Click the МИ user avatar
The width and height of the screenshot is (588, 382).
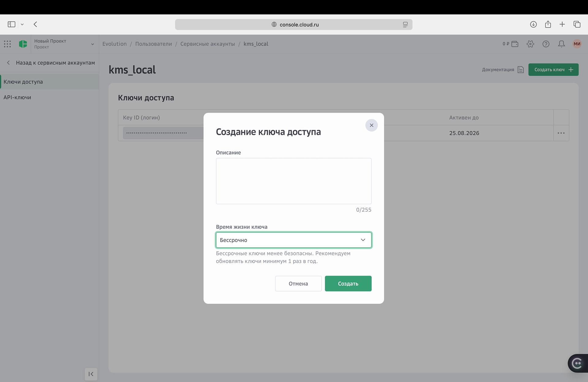tap(577, 44)
